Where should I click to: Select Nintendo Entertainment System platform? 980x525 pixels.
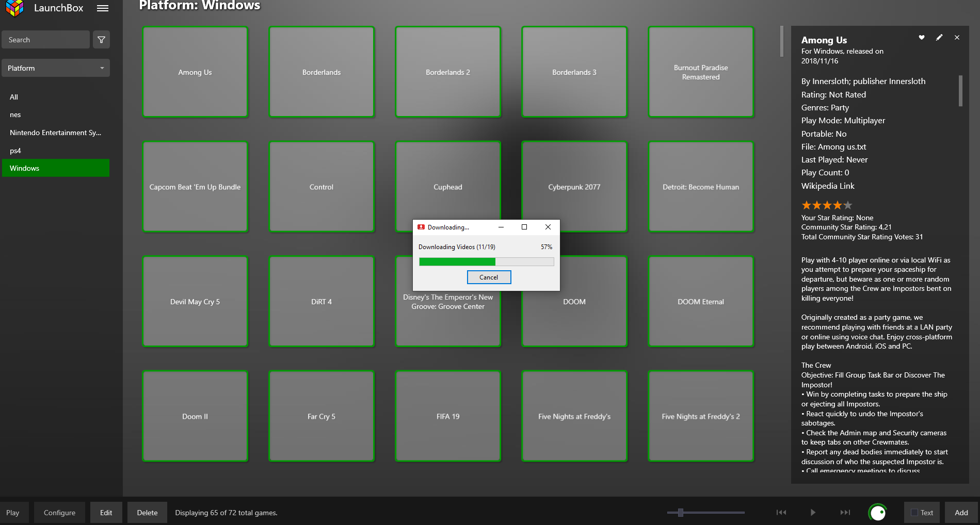coord(56,133)
